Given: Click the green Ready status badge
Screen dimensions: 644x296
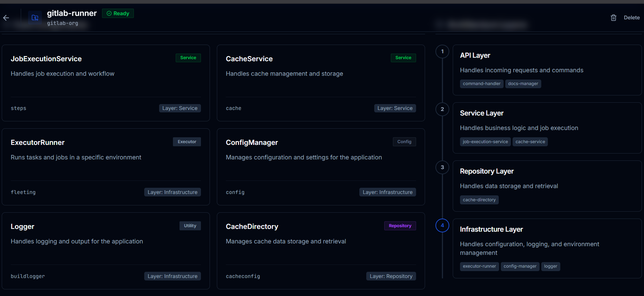Looking at the screenshot, I should point(118,13).
